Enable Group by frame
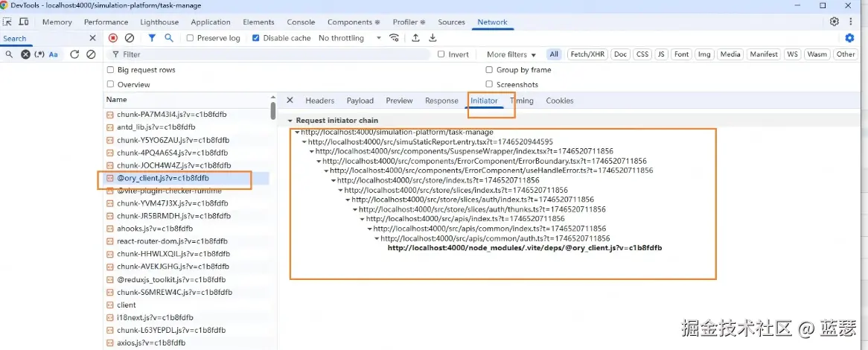Viewport: 868px width, 350px height. coord(489,70)
